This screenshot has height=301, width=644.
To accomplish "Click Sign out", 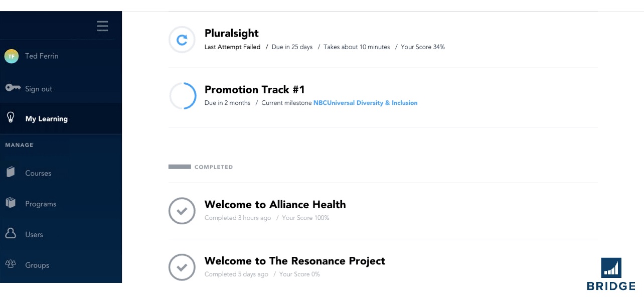I will point(39,88).
